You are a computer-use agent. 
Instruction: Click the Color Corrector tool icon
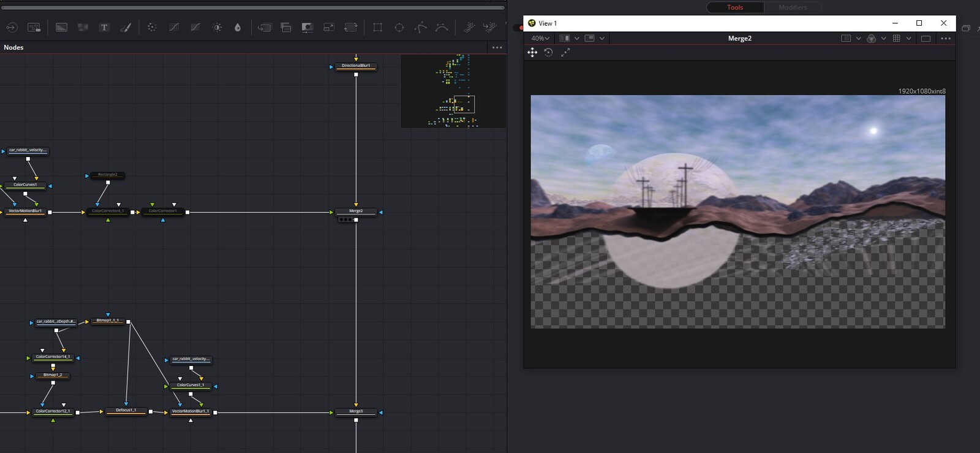tap(152, 28)
